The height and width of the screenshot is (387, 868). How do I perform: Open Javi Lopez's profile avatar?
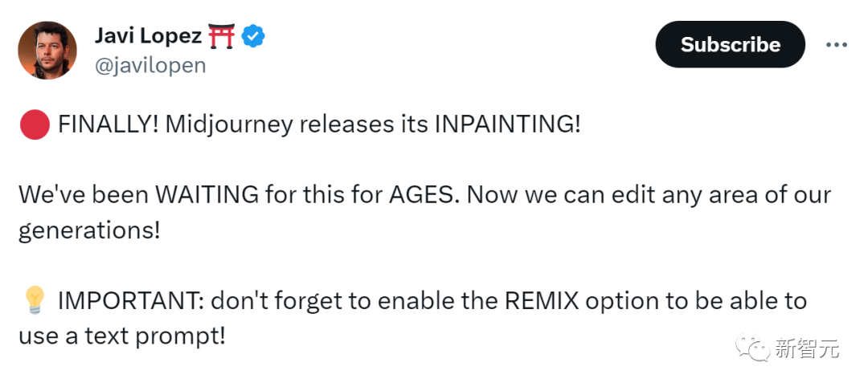47,51
